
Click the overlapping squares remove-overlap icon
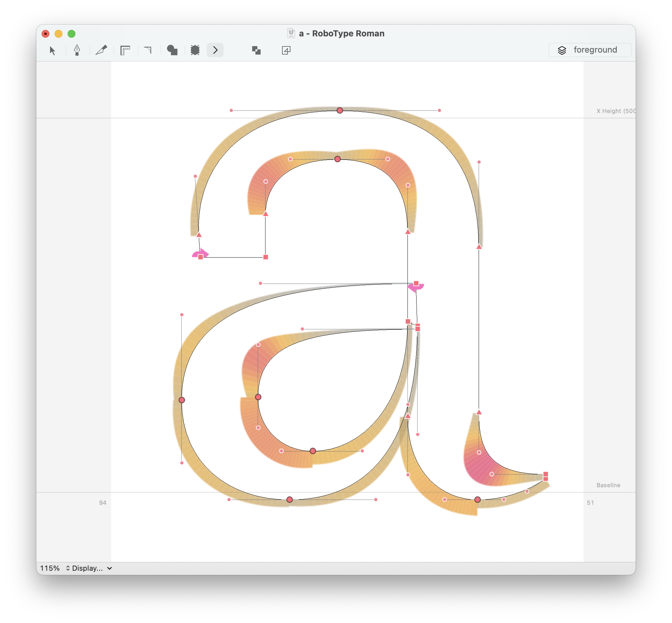(x=256, y=50)
